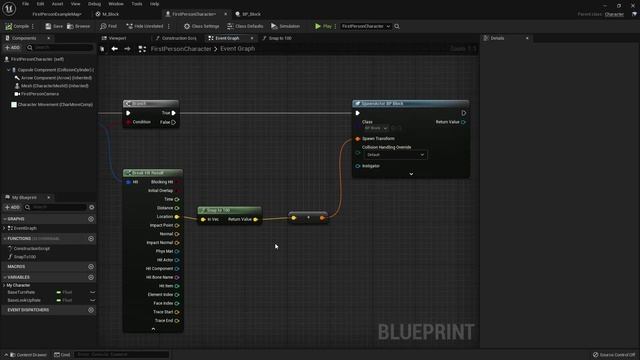Open Class Settings
The image size is (640, 360).
click(201, 26)
